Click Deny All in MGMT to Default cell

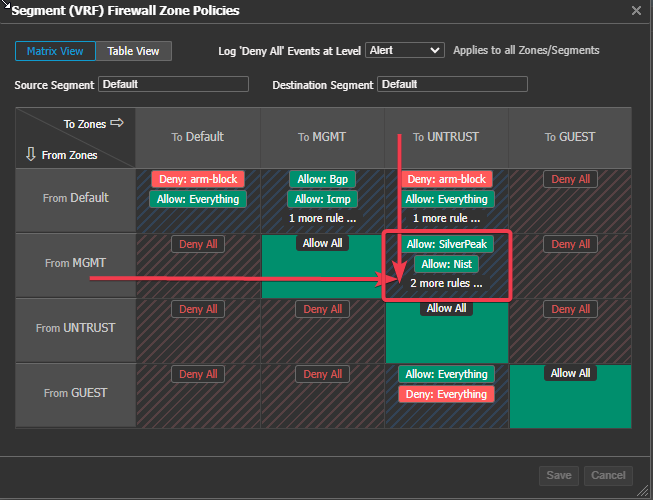coord(198,244)
